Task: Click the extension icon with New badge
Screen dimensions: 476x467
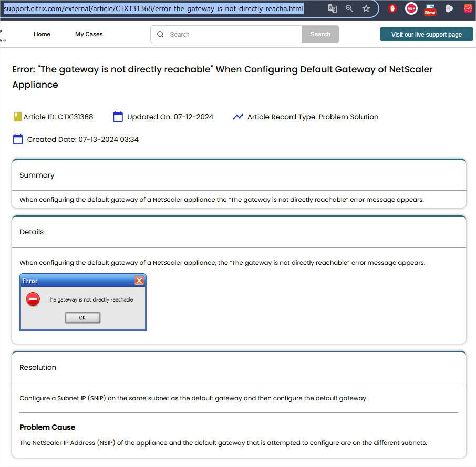Action: [x=430, y=9]
